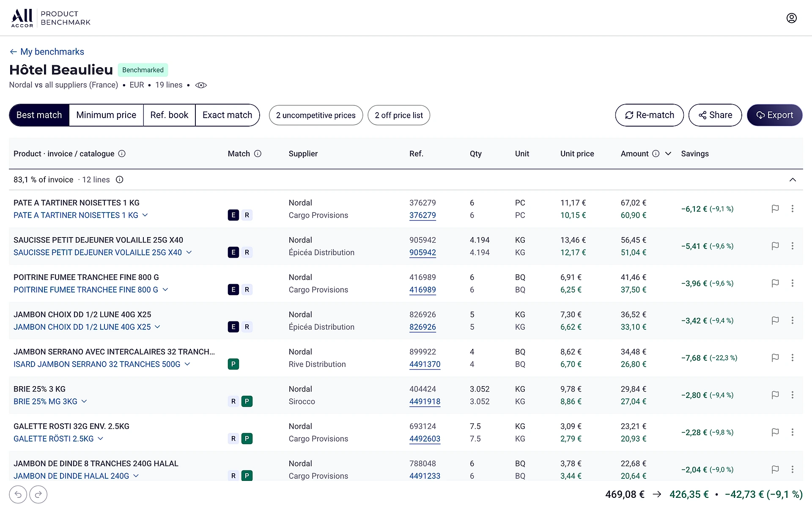The width and height of the screenshot is (812, 508).
Task: Open more options for JAMBON CHOIX row
Action: point(793,320)
